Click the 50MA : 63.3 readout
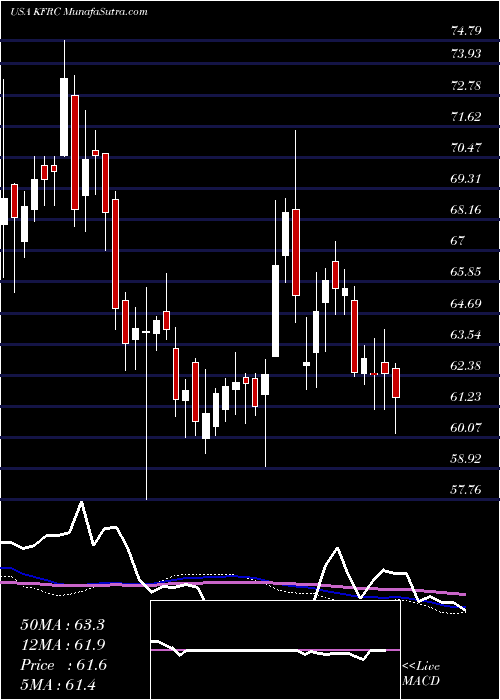 tap(62, 625)
